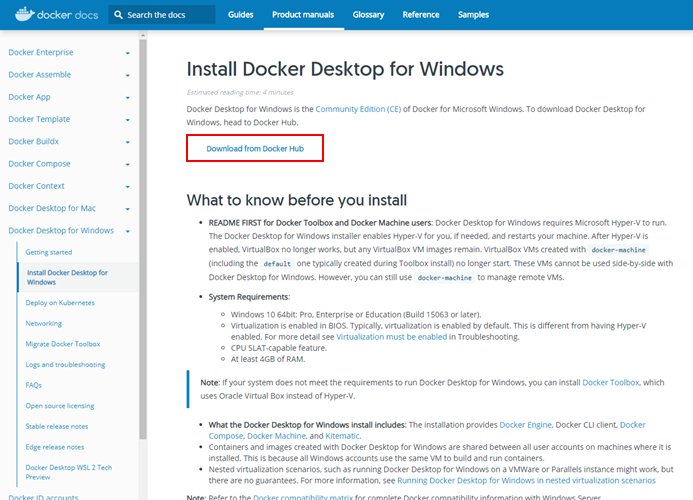Expand the Docker Compose arrow
Viewport: 693px width, 500px height.
[128, 164]
